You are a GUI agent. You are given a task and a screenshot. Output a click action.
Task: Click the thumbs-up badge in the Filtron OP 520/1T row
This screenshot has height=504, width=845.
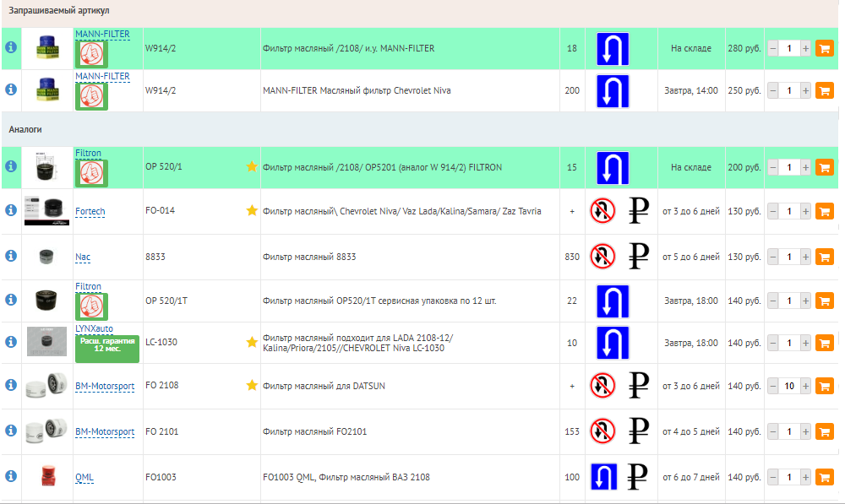[91, 306]
